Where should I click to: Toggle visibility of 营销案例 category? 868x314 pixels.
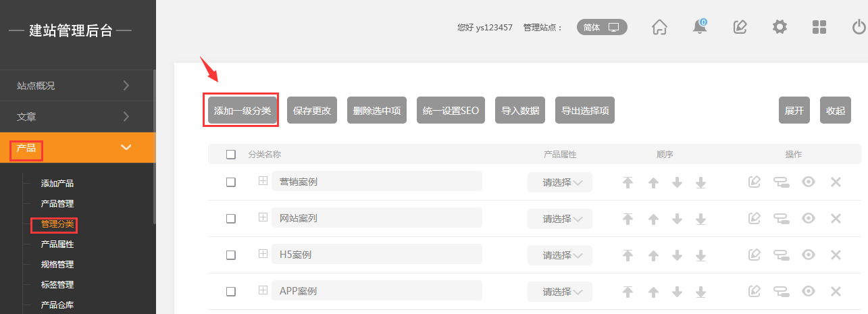click(809, 182)
